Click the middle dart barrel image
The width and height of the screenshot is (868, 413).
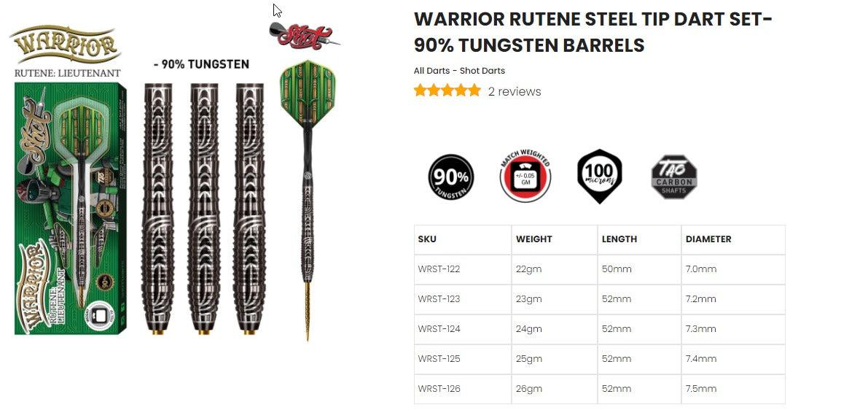[x=204, y=209]
